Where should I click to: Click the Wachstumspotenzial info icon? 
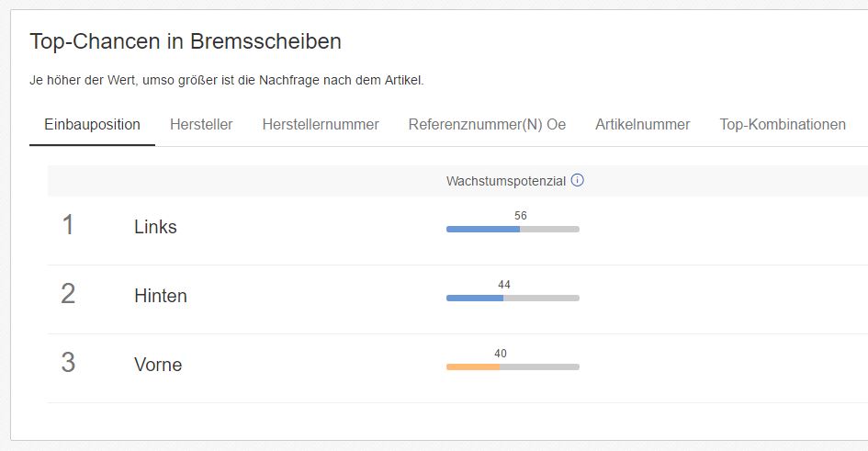[578, 180]
